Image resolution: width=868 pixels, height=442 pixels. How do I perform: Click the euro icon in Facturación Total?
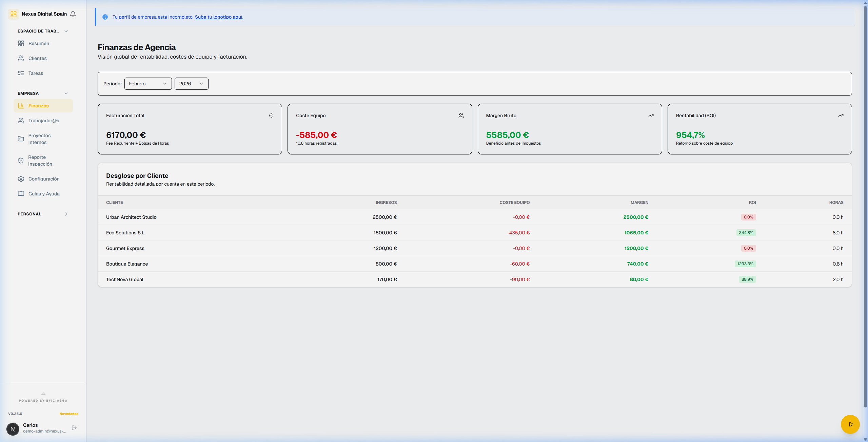(x=271, y=115)
